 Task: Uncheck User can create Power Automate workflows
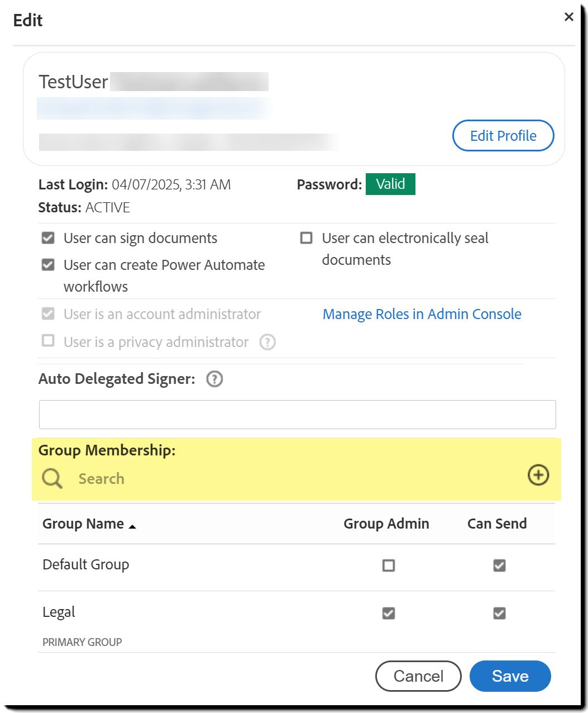pyautogui.click(x=49, y=265)
